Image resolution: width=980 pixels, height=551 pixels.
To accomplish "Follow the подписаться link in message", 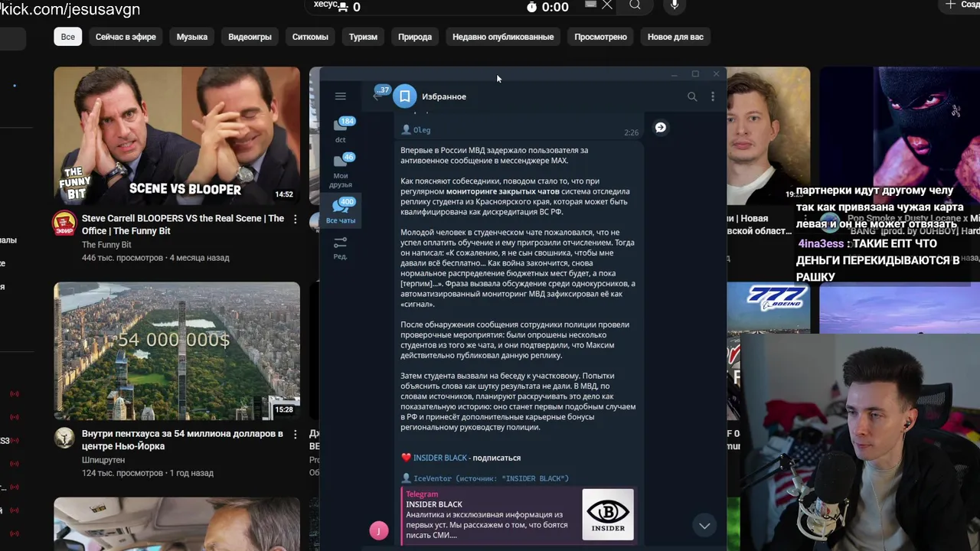I will 496,458.
